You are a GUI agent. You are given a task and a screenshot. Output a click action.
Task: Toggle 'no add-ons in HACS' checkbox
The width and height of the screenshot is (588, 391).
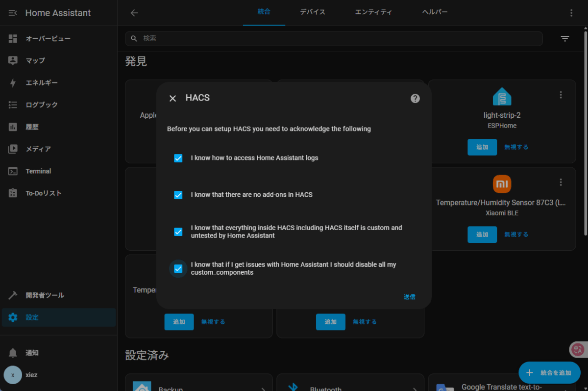(x=178, y=195)
